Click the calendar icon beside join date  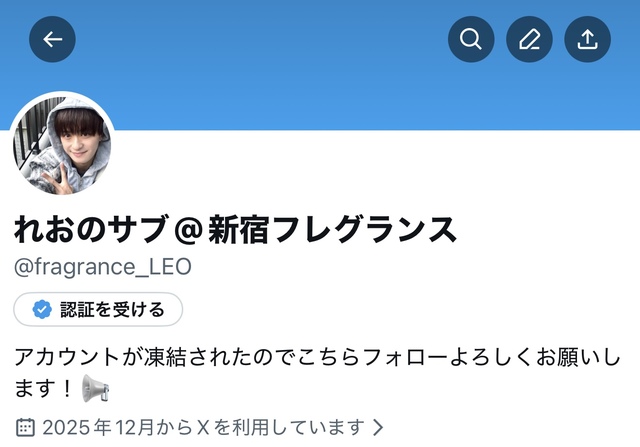25,427
